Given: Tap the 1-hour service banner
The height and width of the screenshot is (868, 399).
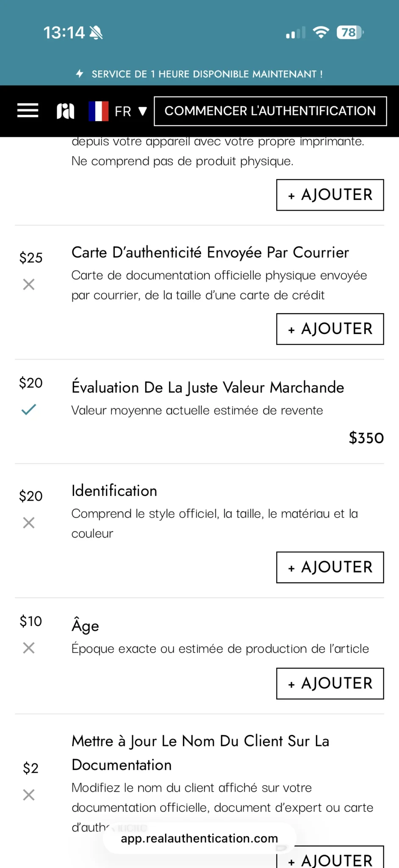Looking at the screenshot, I should 199,74.
